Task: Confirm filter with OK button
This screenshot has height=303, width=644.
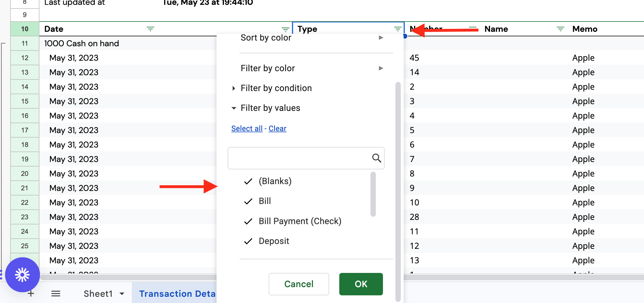Action: tap(361, 284)
